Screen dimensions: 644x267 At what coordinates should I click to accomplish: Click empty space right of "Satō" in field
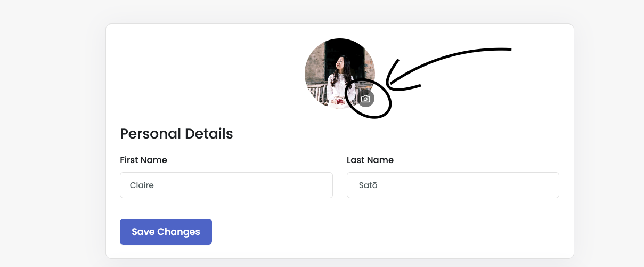(479, 185)
